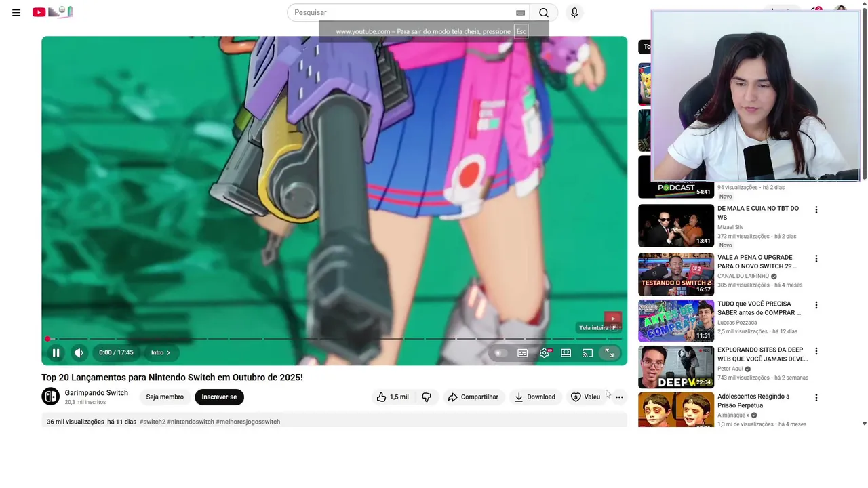Viewport: 868px width, 488px height.
Task: Open the Compartilhar share dialog
Action: click(x=473, y=396)
